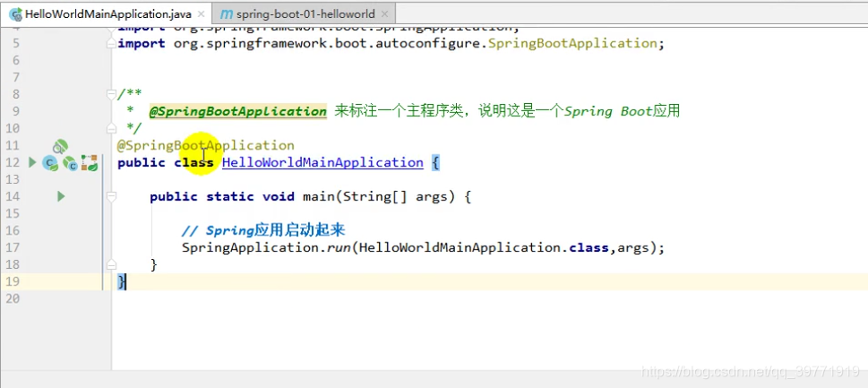Collapse the Javadoc comment fold marker on line 8
The image size is (868, 388).
[112, 94]
